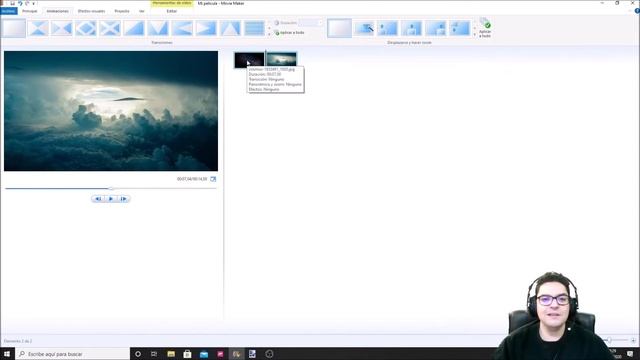Select the dark starry first clip thumbnail
640x360 pixels.
(249, 60)
